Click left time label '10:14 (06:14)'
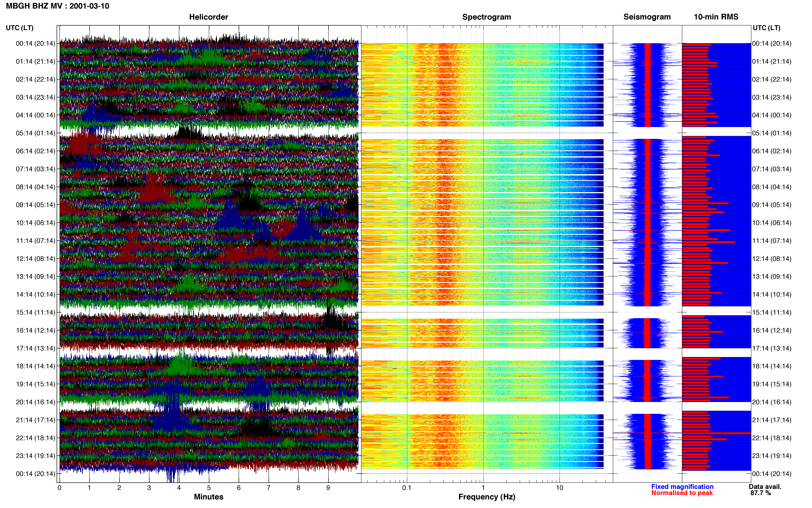The image size is (812, 508). [x=36, y=223]
